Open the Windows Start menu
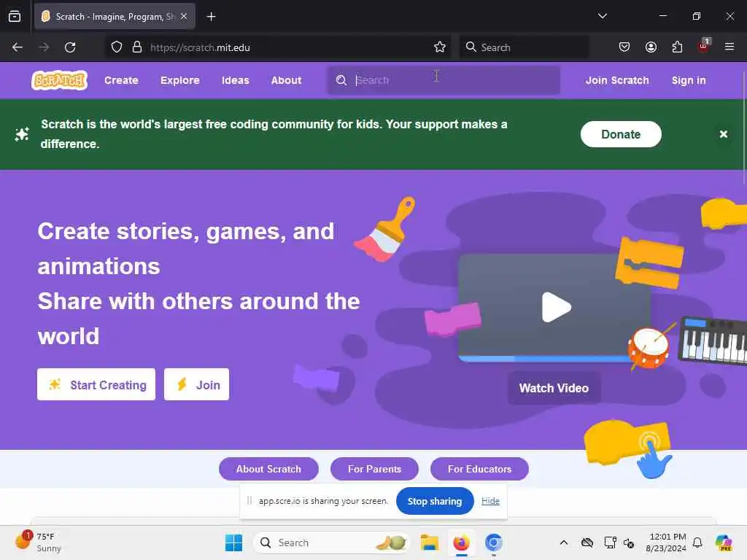 coord(233,542)
